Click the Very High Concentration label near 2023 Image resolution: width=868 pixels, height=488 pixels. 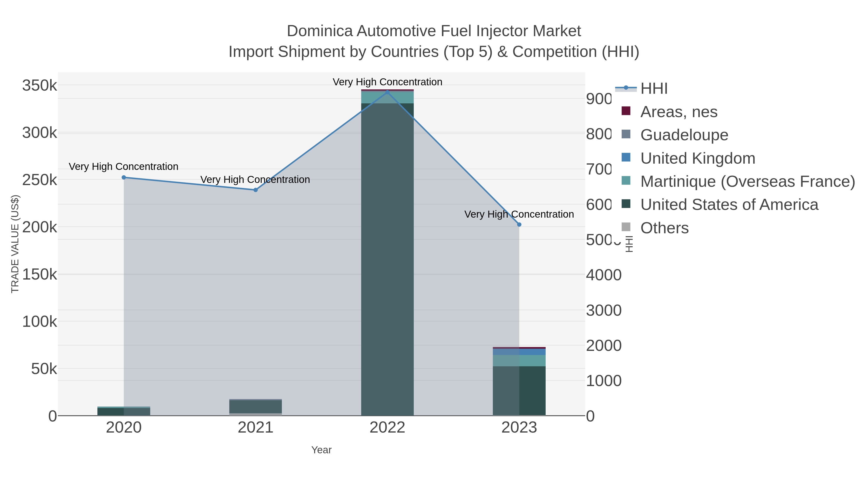(x=519, y=214)
